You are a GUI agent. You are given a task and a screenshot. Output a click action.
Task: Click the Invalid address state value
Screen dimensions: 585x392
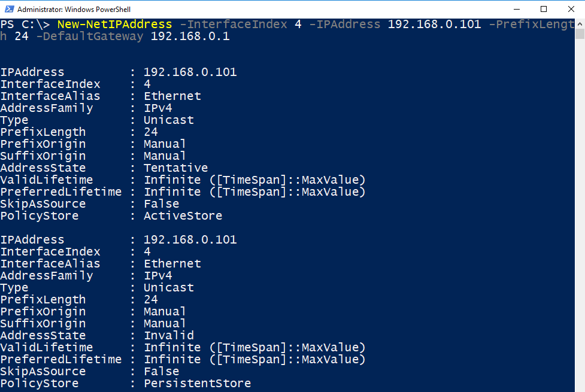point(169,336)
